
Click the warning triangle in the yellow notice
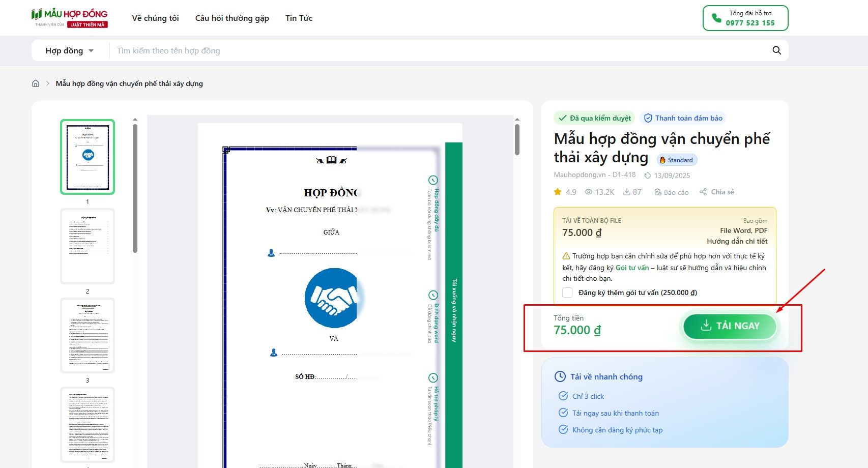click(566, 256)
